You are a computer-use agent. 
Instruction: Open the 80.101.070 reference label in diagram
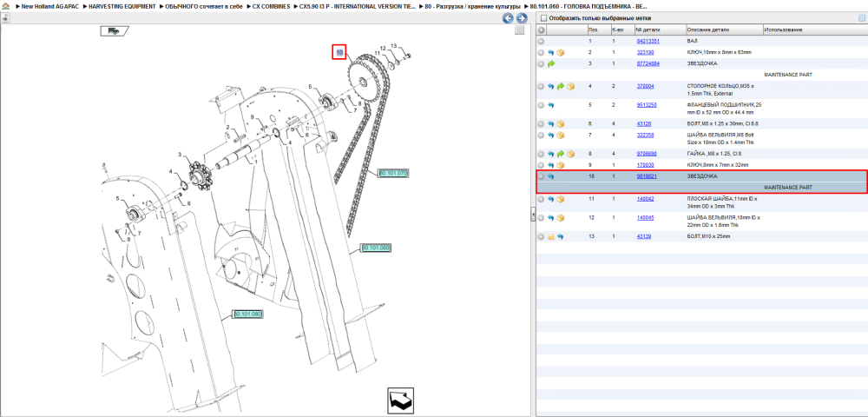tap(393, 174)
